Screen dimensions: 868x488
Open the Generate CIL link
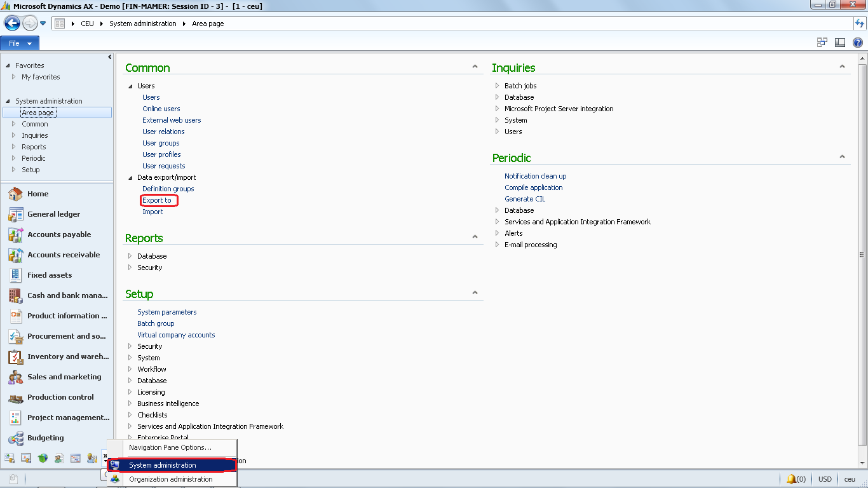525,199
